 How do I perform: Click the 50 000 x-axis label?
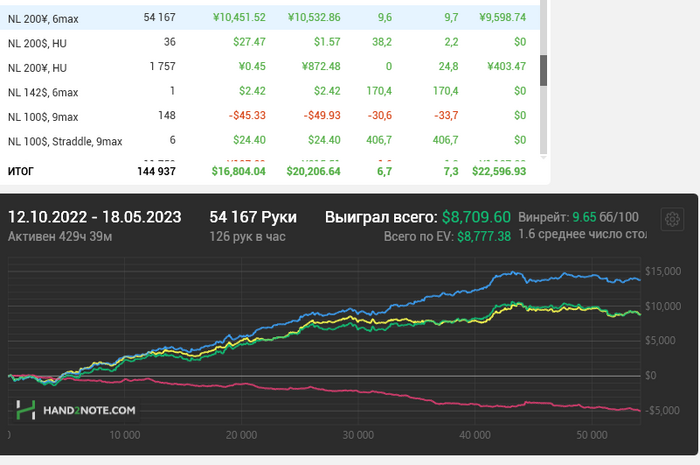pos(592,435)
